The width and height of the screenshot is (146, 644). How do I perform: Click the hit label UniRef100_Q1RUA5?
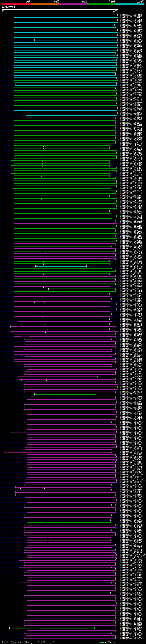tap(131, 163)
